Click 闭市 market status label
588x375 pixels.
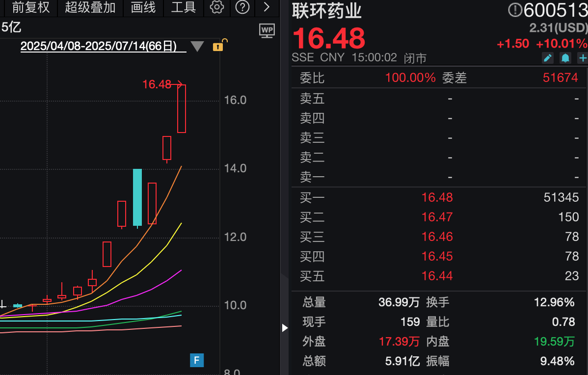[x=415, y=58]
